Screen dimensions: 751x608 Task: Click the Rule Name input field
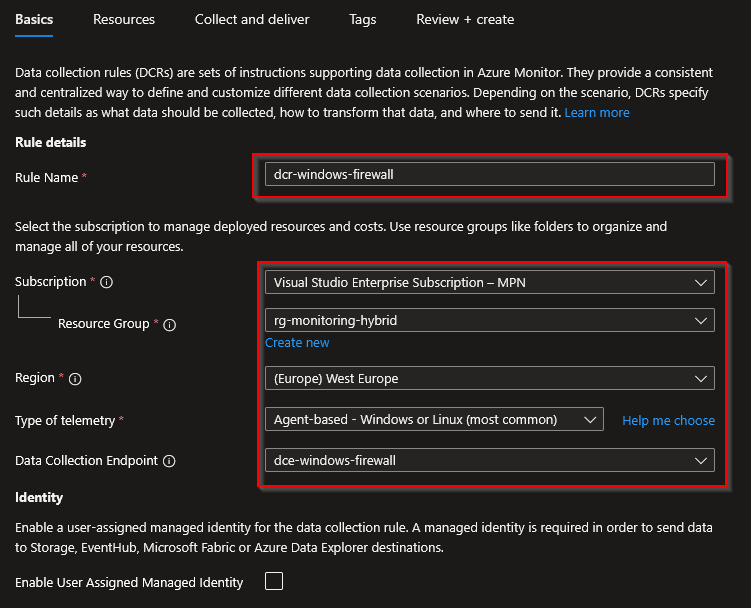pos(489,174)
